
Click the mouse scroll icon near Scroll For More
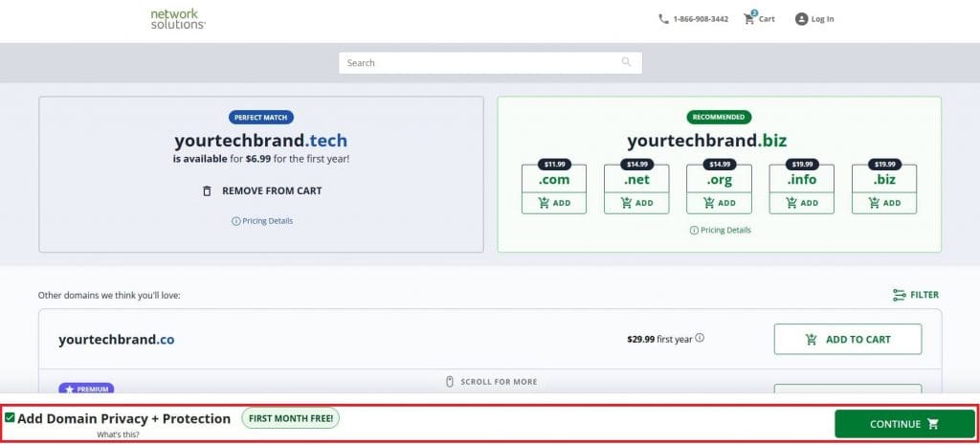pos(450,381)
